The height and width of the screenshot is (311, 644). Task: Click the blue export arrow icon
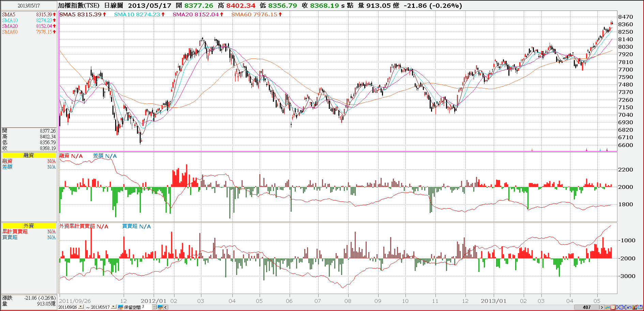click(640, 307)
